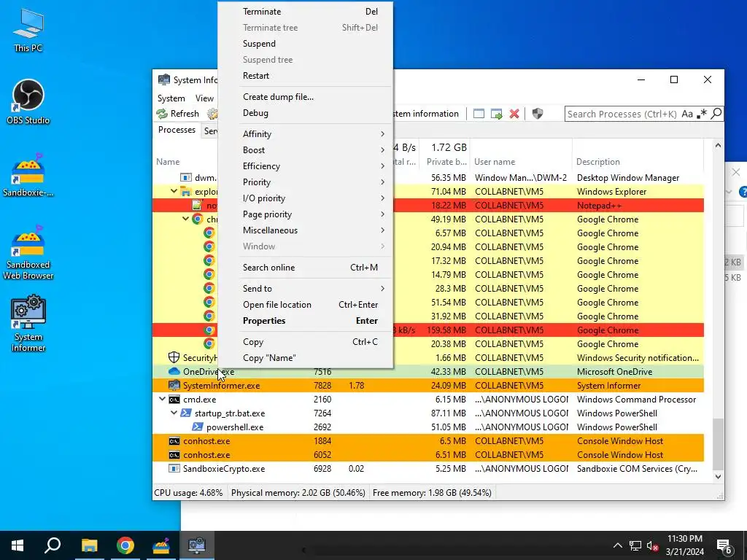Click the scrollbar down arrow in process list
Screen dimensions: 747x560
(x=718, y=477)
